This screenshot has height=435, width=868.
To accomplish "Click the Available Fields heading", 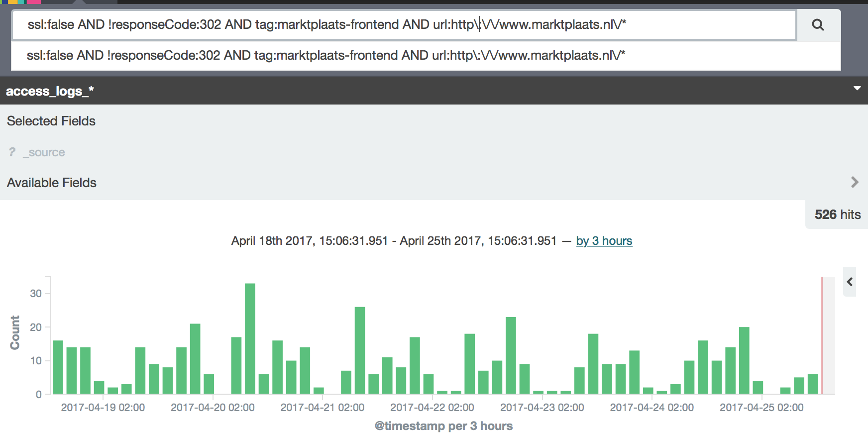I will click(52, 183).
